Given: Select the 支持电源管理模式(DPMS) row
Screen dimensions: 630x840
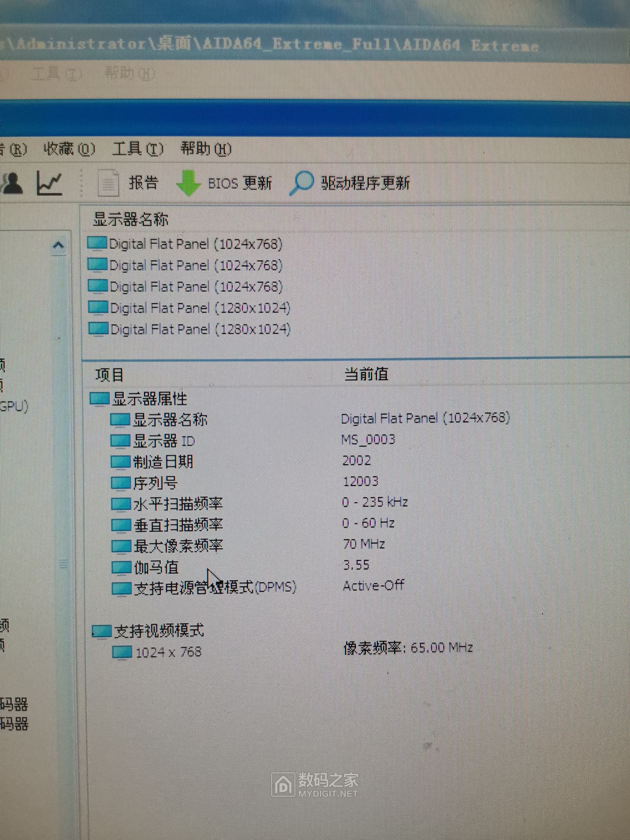Looking at the screenshot, I should [204, 588].
